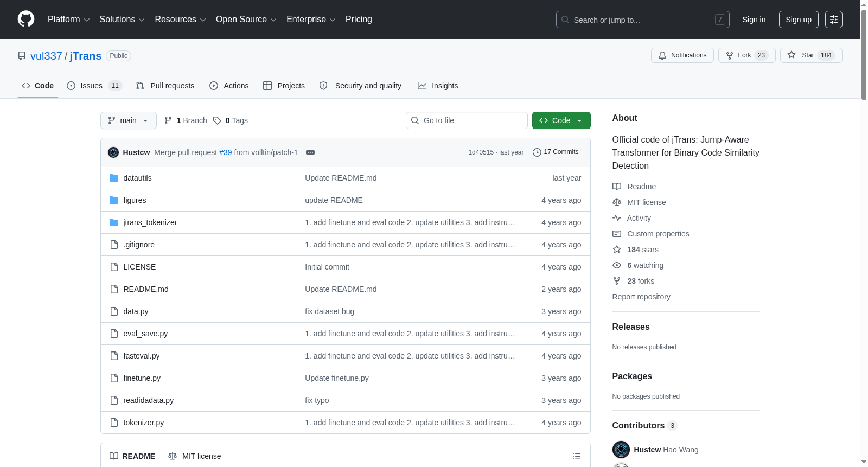Image resolution: width=868 pixels, height=467 pixels.
Task: Switch to the README tab
Action: pos(132,456)
